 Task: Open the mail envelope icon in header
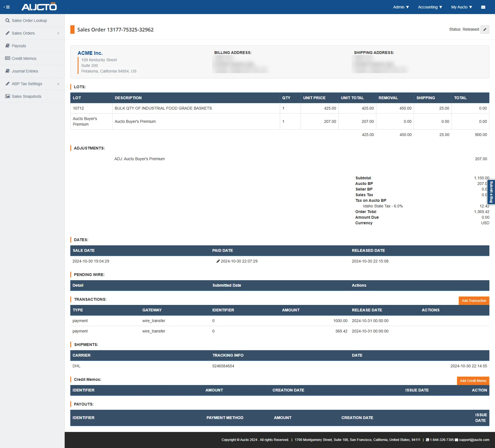(x=483, y=7)
